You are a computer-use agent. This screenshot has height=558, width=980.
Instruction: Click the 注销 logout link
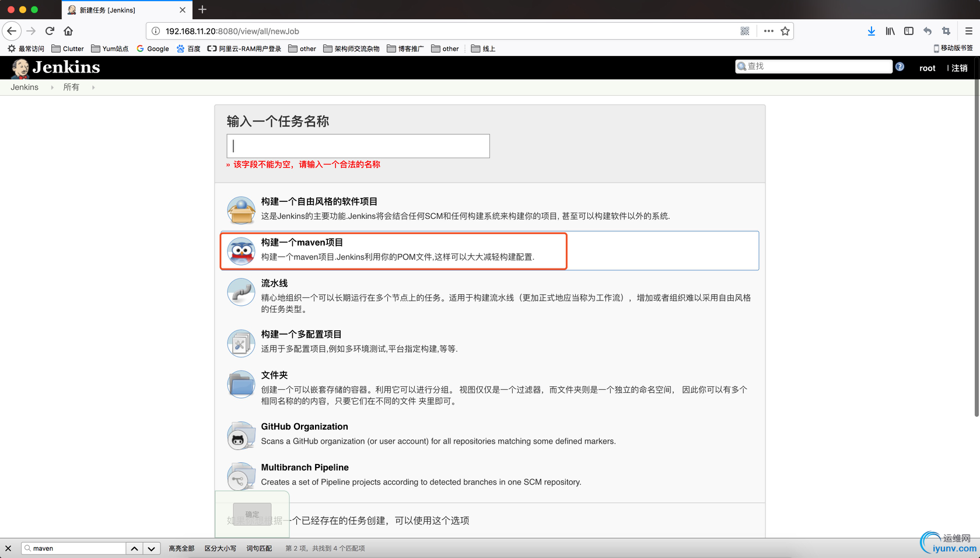[960, 68]
